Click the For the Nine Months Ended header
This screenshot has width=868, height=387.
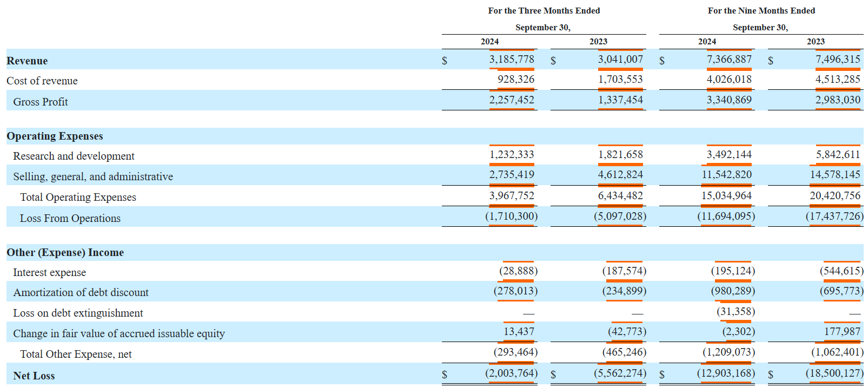pos(761,11)
